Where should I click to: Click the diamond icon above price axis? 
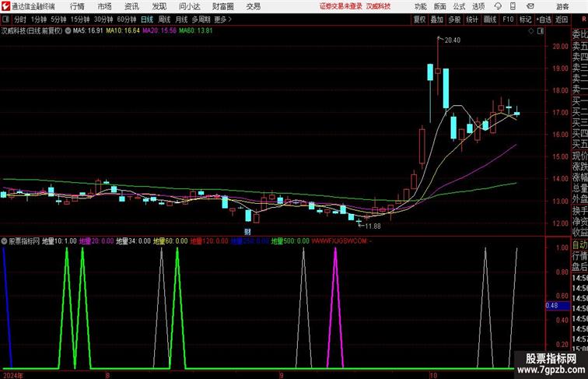point(531,31)
